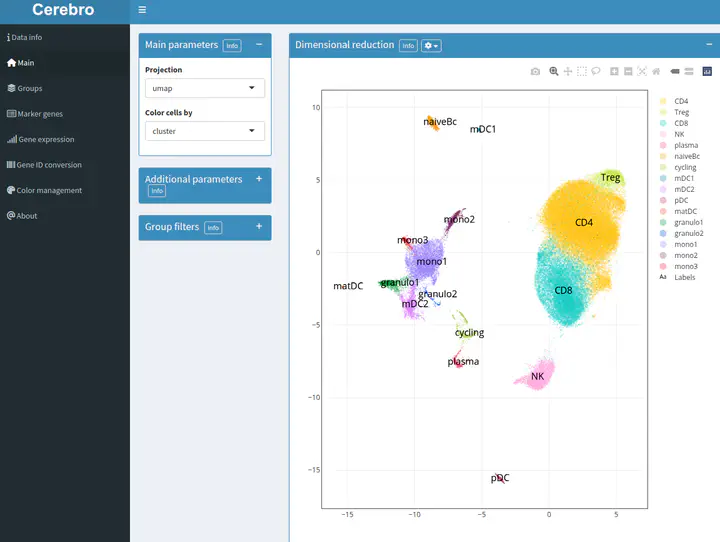The image size is (720, 542).
Task: Click info button in Main parameters header
Action: pos(232,46)
